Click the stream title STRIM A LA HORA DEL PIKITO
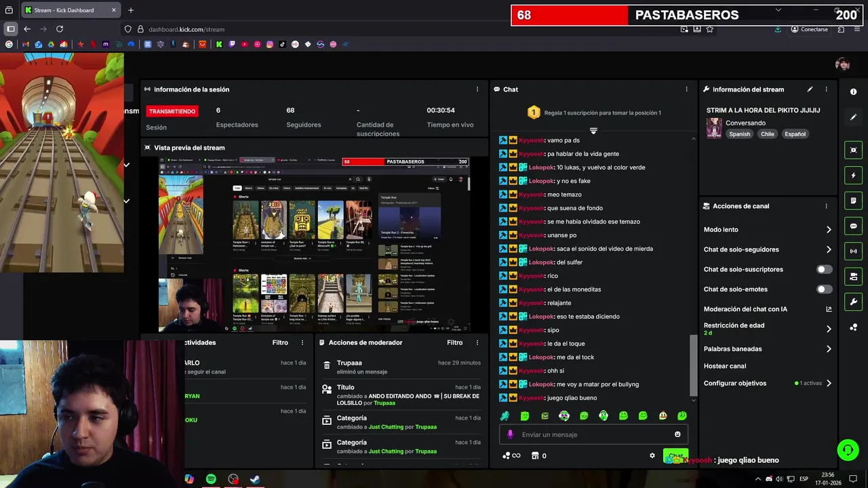This screenshot has height=488, width=868. coord(763,110)
